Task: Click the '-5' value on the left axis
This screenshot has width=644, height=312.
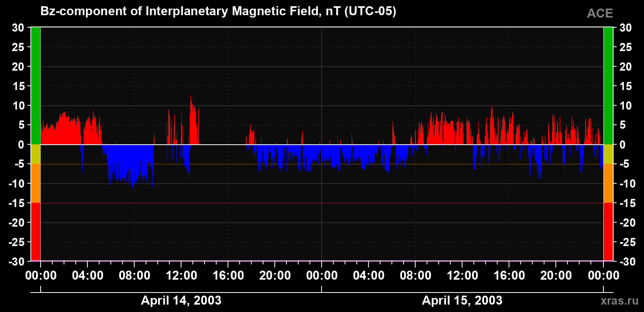Action: [20, 164]
